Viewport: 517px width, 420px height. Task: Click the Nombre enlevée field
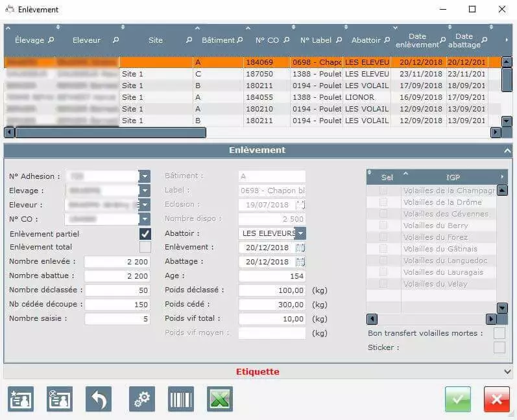[117, 262]
